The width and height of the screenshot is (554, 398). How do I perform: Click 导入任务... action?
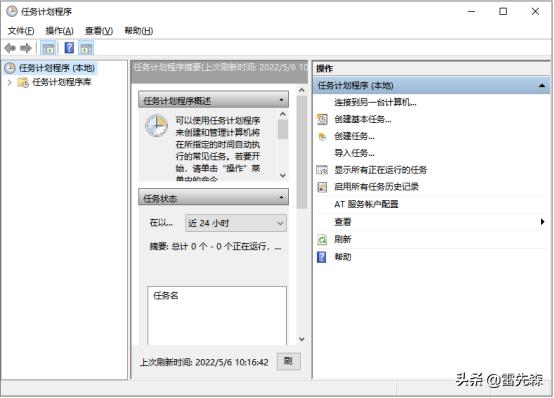354,153
